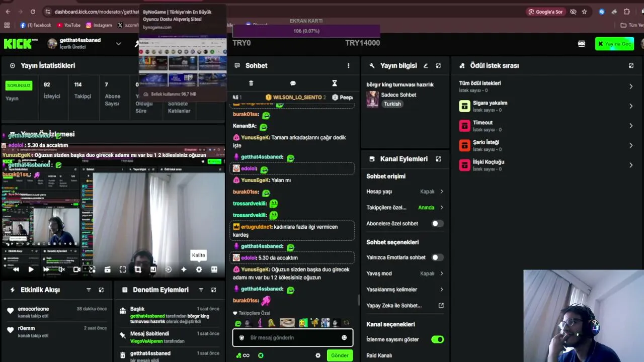Open the chat options three-dot menu
The width and height of the screenshot is (644, 362).
[348, 65]
